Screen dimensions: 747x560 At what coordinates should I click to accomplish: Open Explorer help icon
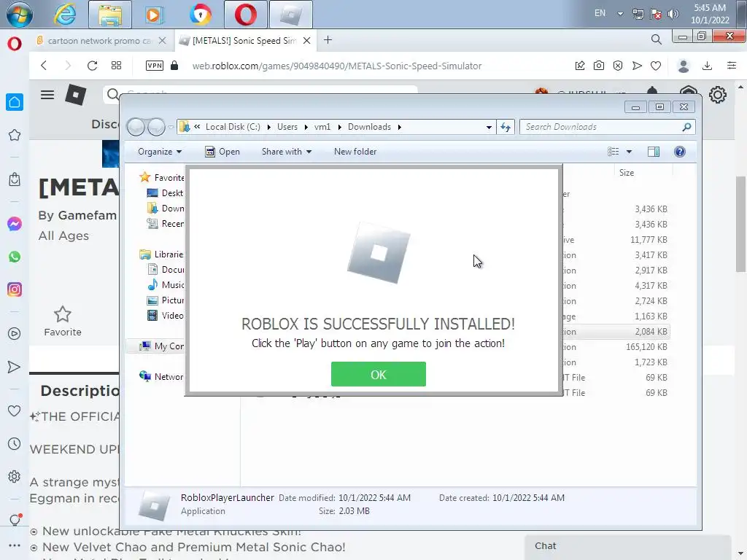pos(680,152)
